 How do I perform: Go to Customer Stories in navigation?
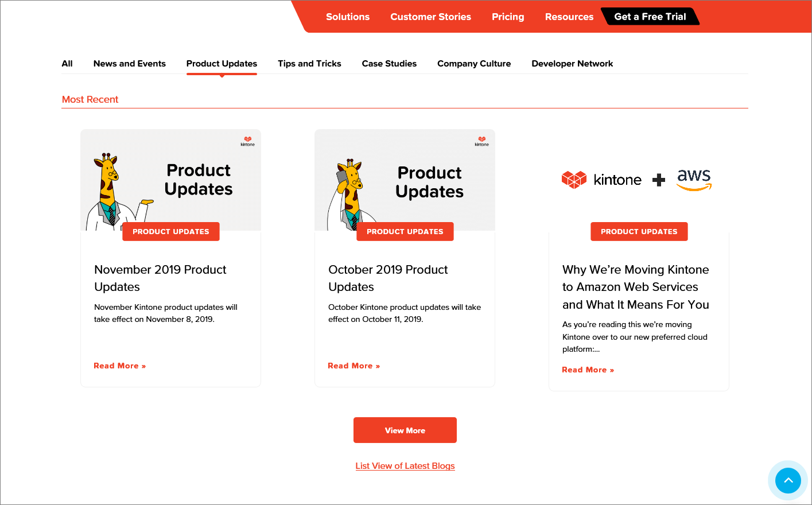tap(430, 17)
